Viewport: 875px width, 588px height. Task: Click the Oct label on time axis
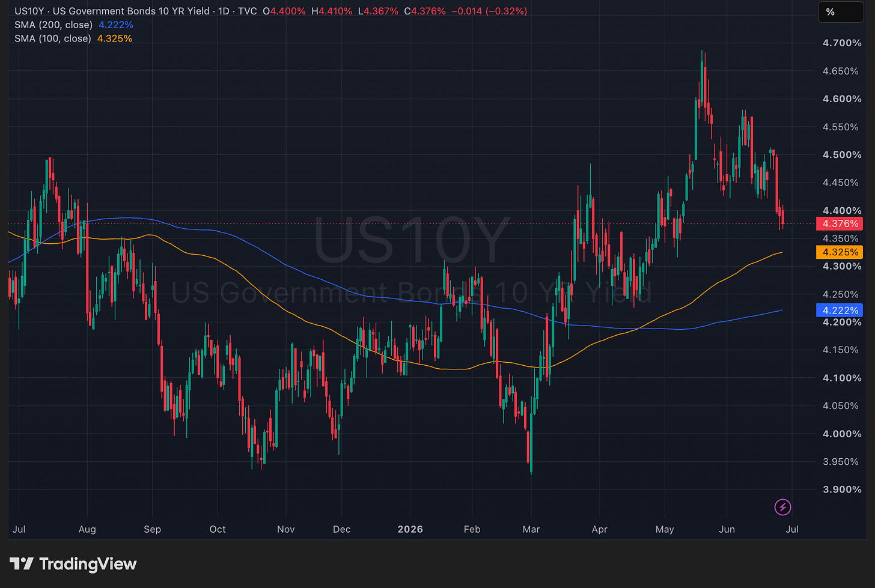(x=218, y=529)
